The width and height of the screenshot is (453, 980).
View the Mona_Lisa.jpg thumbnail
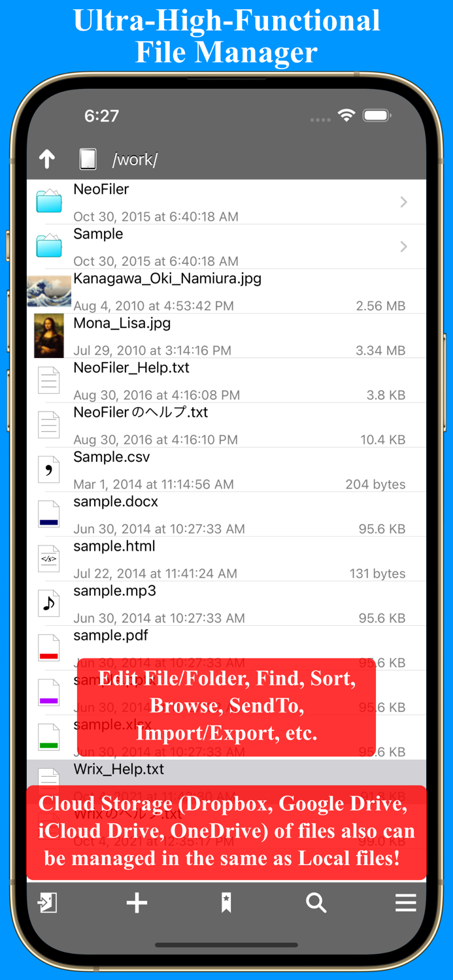point(48,335)
